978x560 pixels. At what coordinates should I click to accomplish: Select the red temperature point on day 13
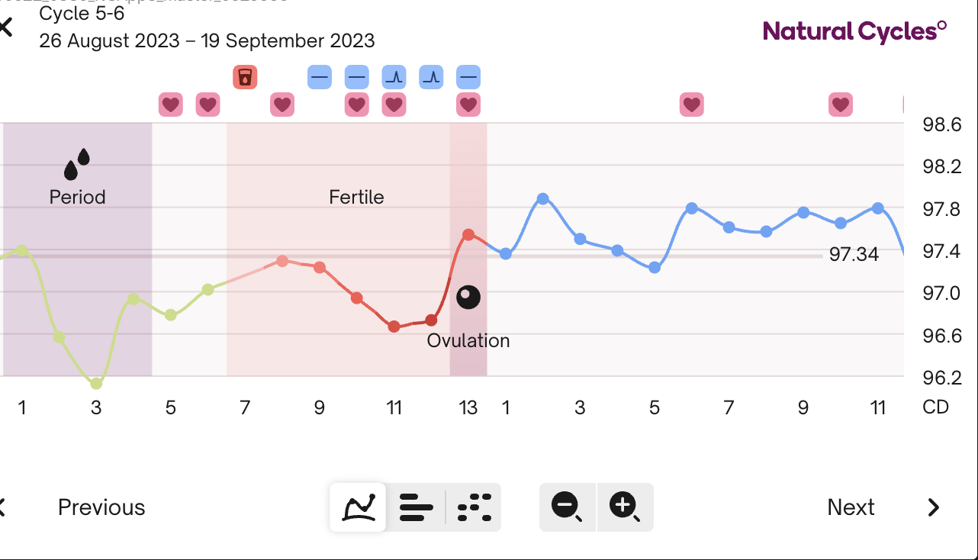tap(468, 235)
